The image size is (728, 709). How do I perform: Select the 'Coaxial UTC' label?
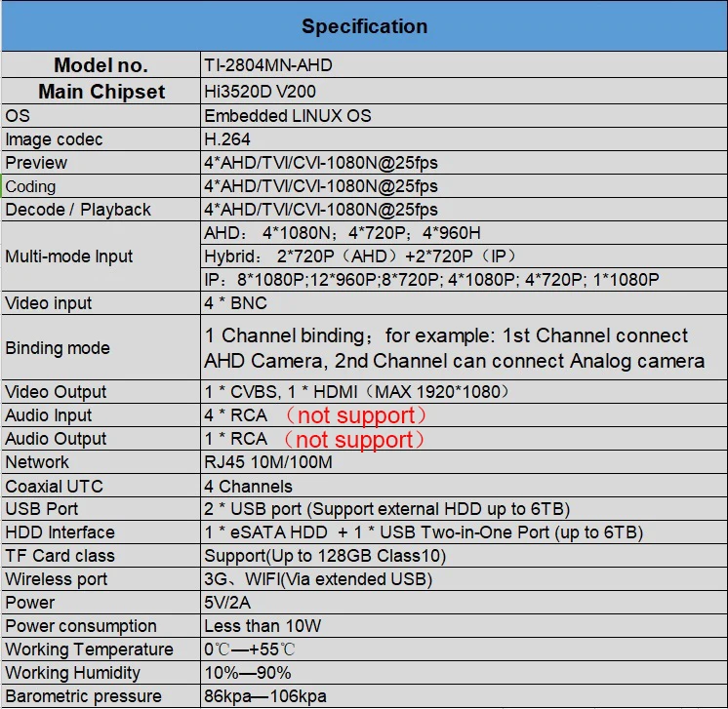(54, 486)
